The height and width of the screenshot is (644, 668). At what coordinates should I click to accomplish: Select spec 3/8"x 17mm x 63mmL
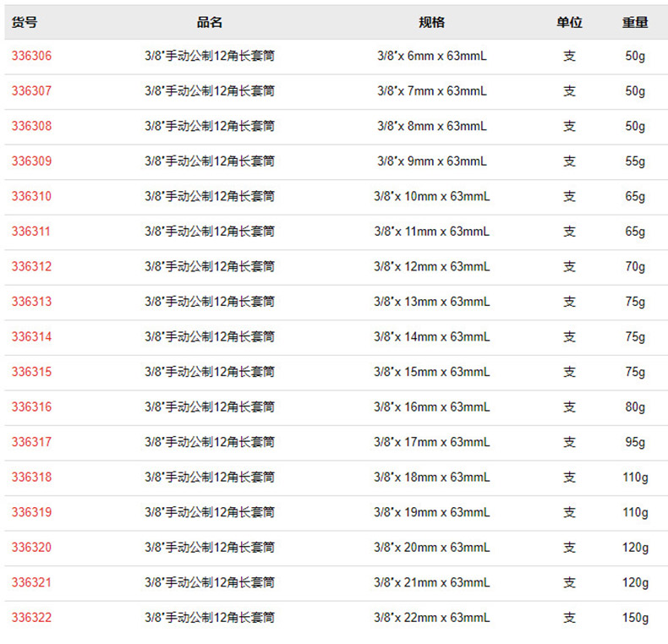click(x=432, y=442)
